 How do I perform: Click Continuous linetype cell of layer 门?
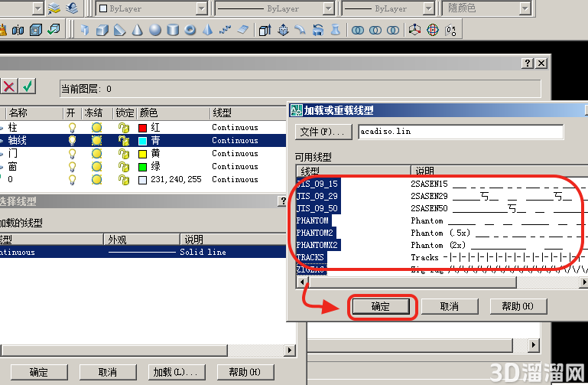(x=236, y=154)
